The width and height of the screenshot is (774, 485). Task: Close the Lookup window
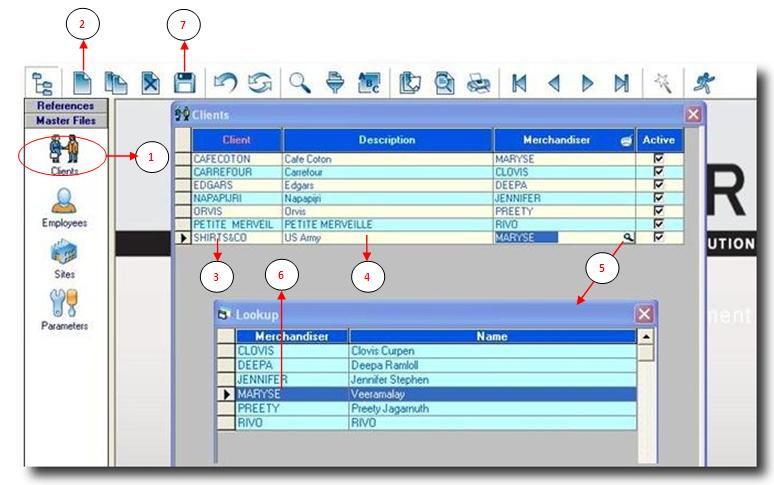pyautogui.click(x=645, y=314)
